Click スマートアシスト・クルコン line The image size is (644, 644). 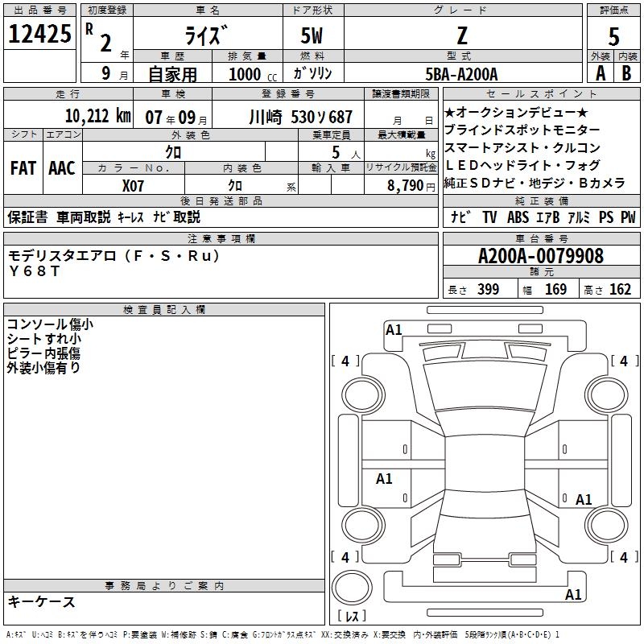tap(522, 147)
